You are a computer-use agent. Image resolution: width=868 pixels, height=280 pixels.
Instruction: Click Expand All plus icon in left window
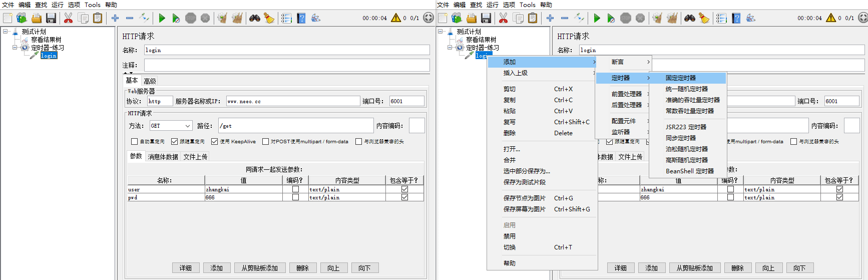point(115,18)
